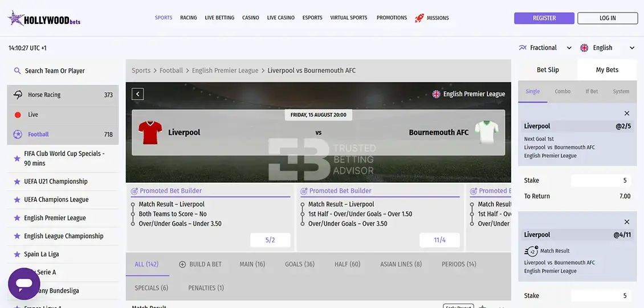Switch to the Bet Slip tab
Image resolution: width=644 pixels, height=308 pixels.
click(548, 69)
